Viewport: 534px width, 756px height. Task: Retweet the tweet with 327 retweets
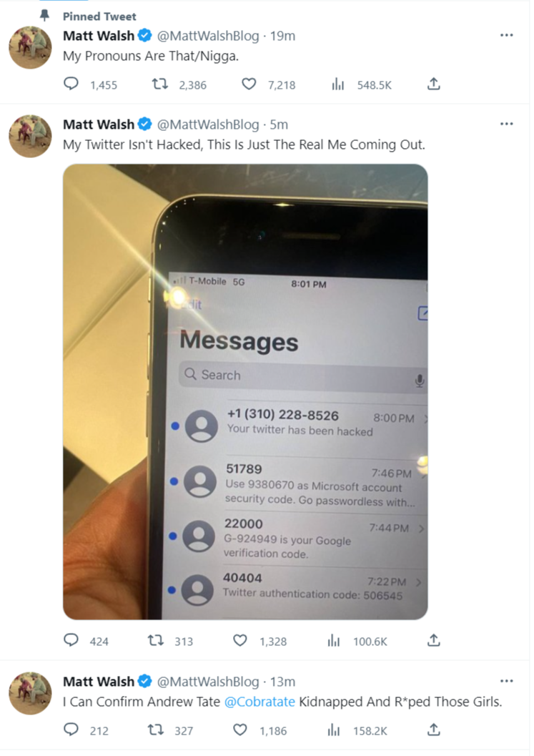tap(155, 730)
